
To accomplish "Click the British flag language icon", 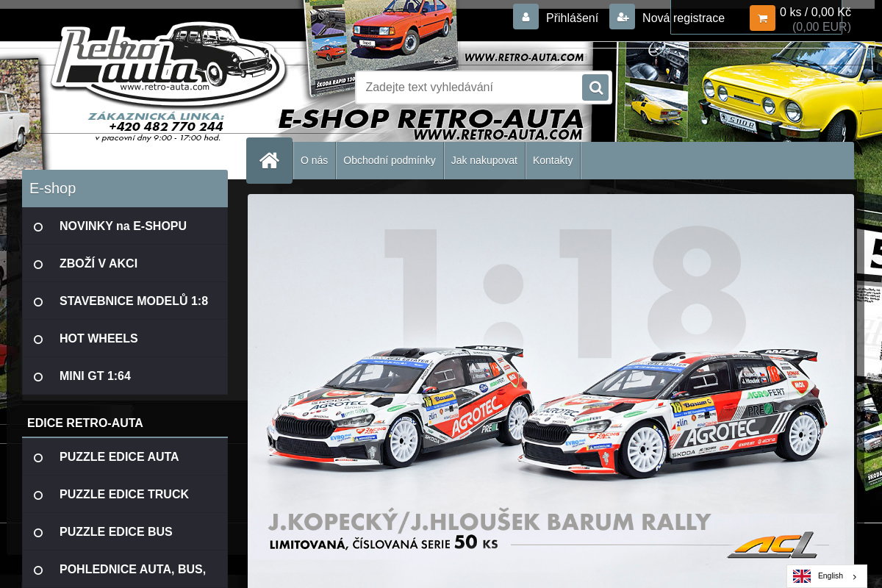I will [801, 576].
